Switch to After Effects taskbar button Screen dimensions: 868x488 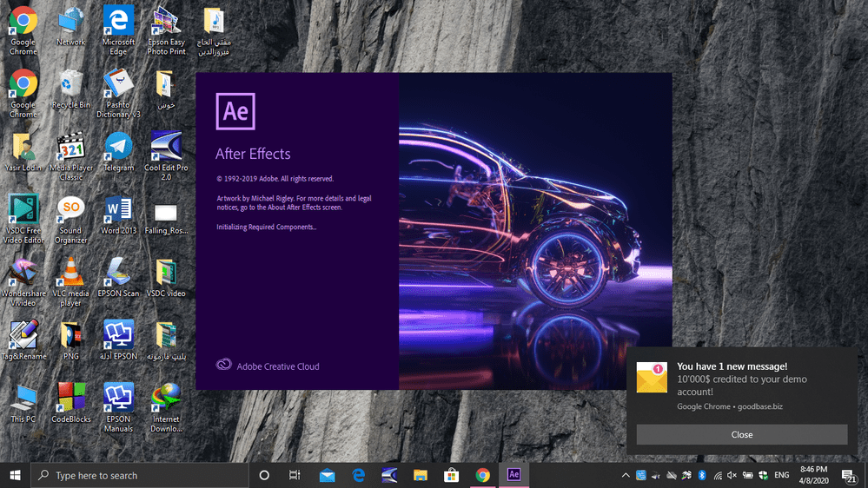(514, 475)
